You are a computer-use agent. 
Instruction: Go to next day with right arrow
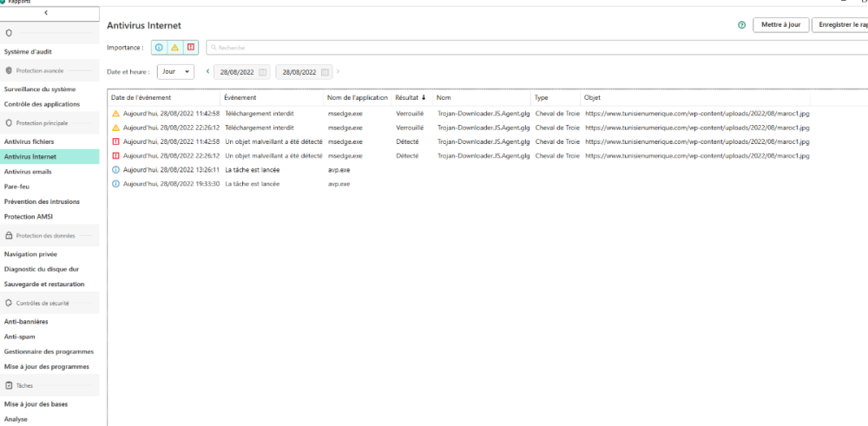[338, 71]
